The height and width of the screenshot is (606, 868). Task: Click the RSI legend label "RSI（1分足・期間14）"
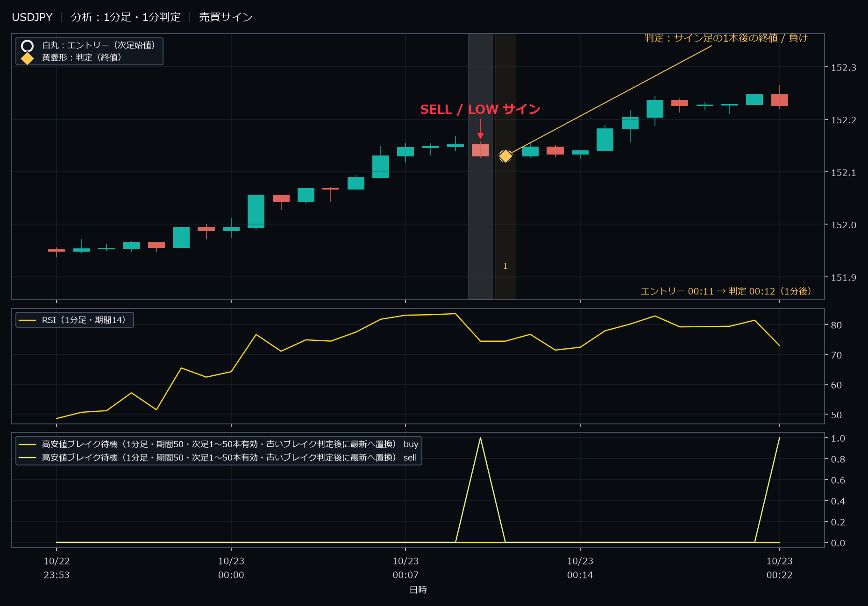pyautogui.click(x=84, y=320)
